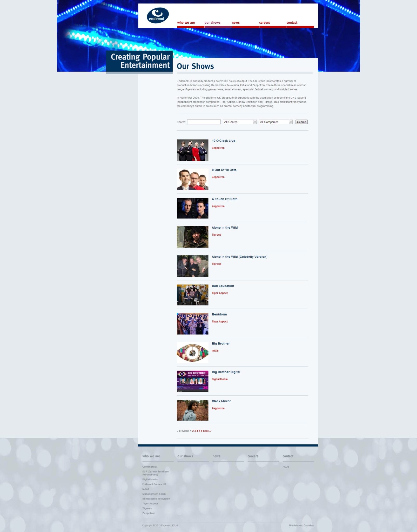The height and width of the screenshot is (532, 417).
Task: Open the news top navigation item
Action: [x=236, y=23]
